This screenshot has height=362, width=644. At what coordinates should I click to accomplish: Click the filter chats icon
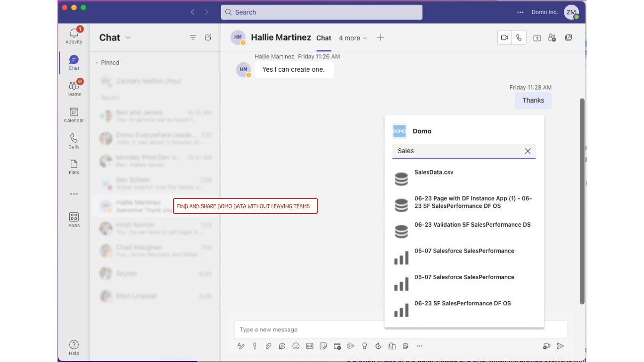click(193, 37)
